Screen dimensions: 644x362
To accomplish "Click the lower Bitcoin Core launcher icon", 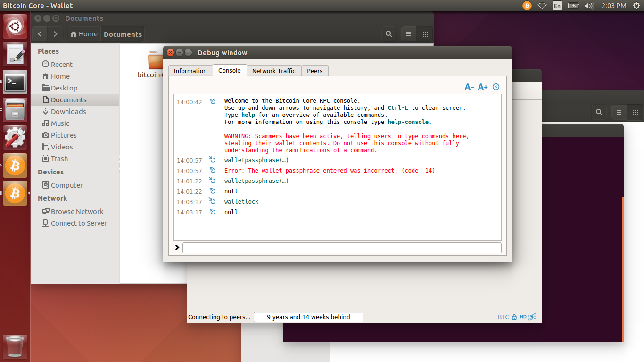I will point(15,193).
